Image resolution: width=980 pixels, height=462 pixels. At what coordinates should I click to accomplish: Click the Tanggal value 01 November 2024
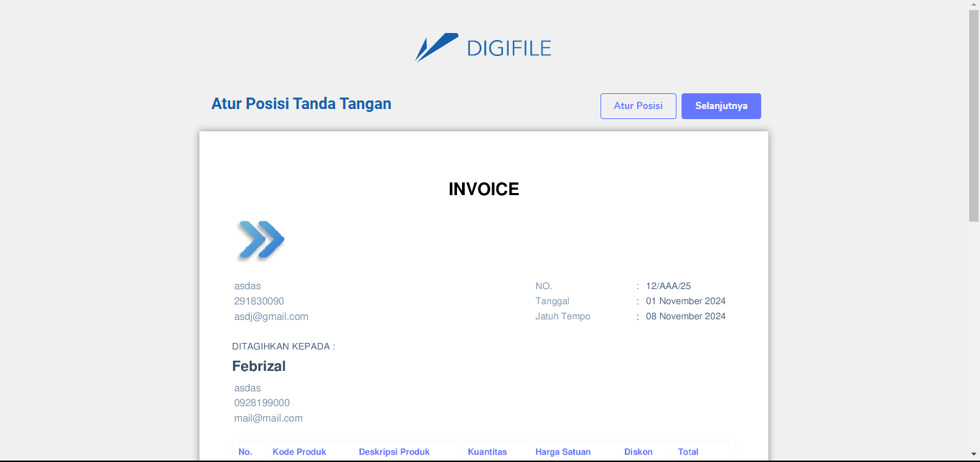685,301
